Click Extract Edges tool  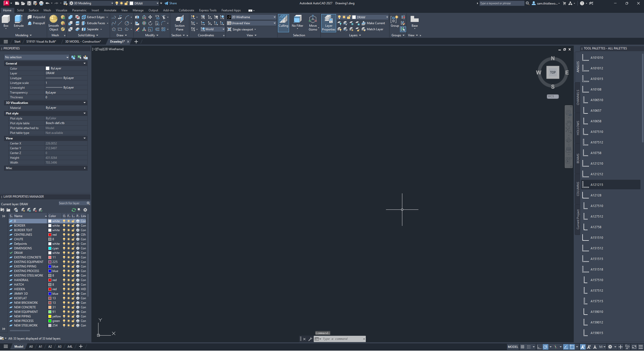click(x=94, y=17)
